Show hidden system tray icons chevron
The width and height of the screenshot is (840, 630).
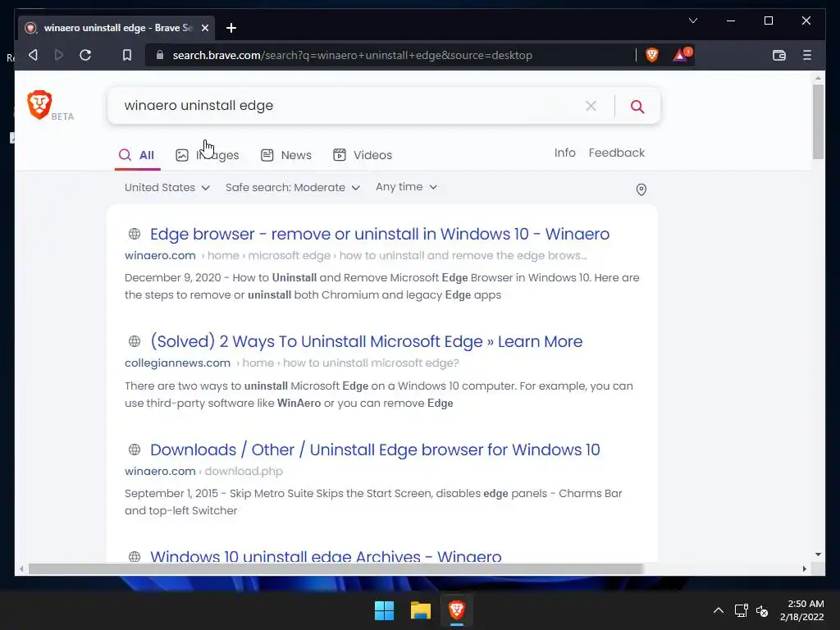pyautogui.click(x=719, y=610)
